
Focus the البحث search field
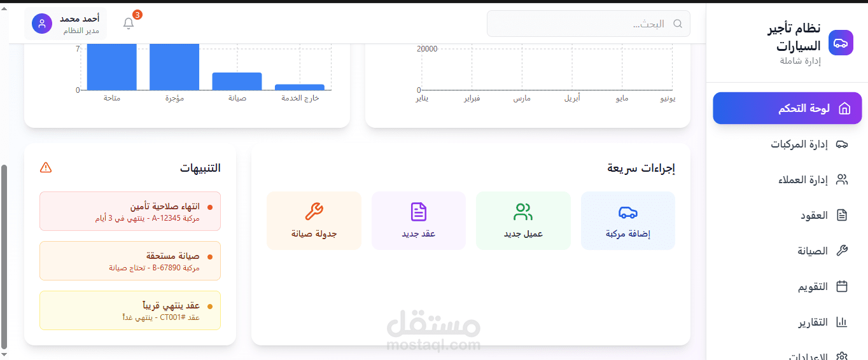pyautogui.click(x=588, y=24)
